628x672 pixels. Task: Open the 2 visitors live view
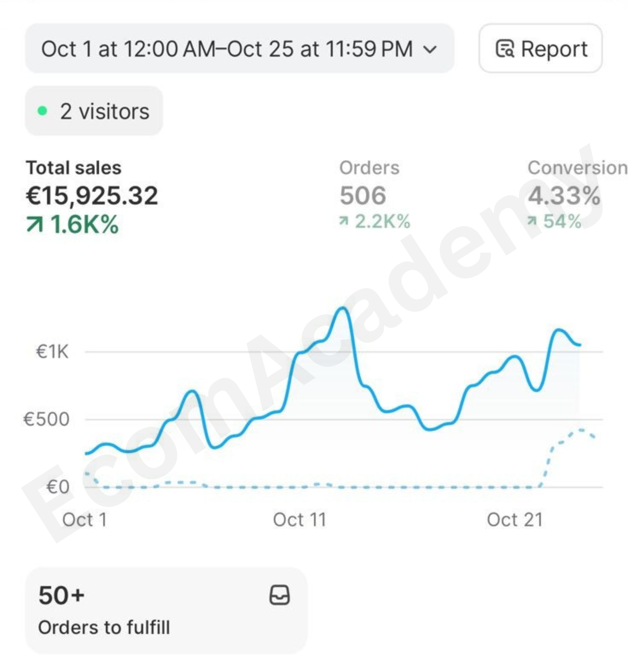94,111
